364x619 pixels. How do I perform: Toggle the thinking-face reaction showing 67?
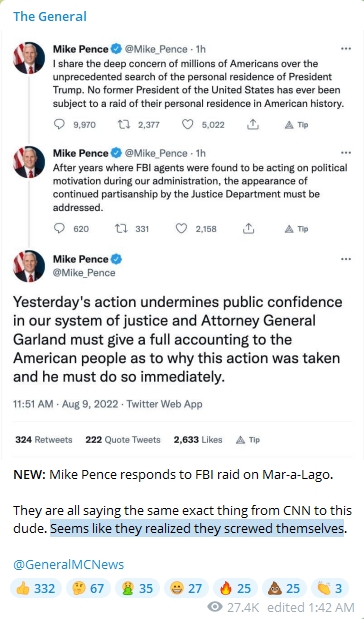pyautogui.click(x=88, y=589)
